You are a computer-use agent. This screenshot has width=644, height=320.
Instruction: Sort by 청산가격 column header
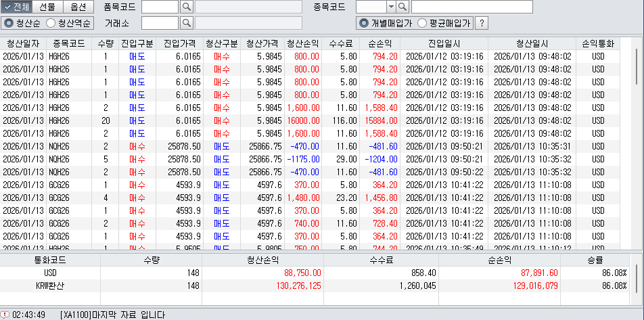coord(262,44)
